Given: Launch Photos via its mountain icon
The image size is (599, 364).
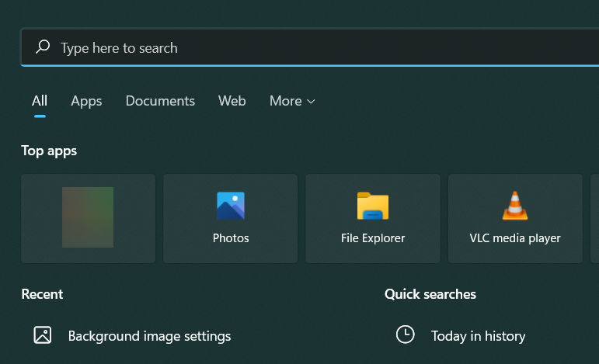Looking at the screenshot, I should coord(231,206).
